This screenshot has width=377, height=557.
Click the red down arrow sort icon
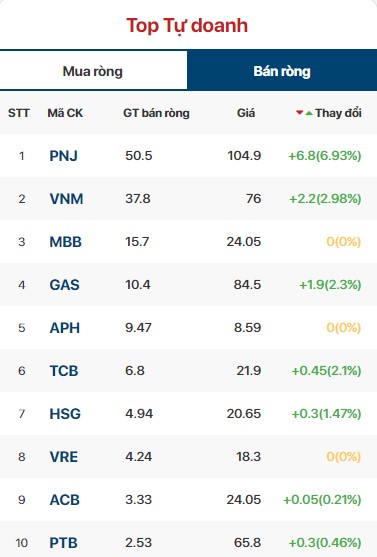click(300, 113)
